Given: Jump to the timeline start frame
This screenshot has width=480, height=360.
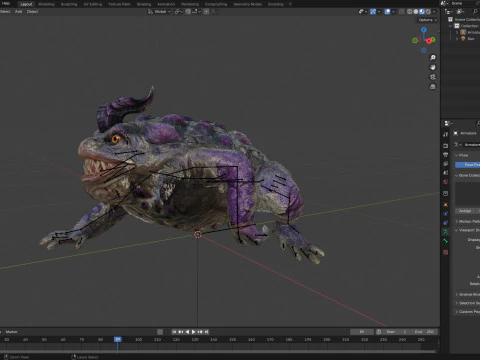Looking at the screenshot, I should click(x=174, y=332).
